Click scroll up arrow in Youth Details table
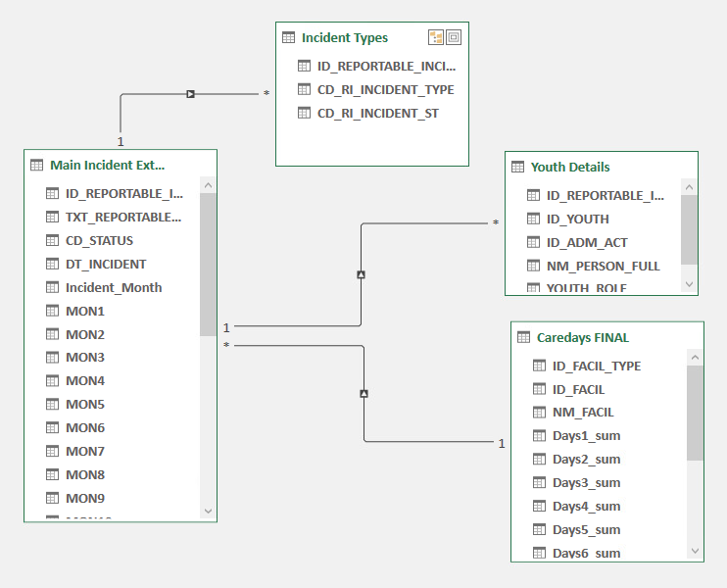Viewport: 727px width, 588px height. pyautogui.click(x=689, y=187)
